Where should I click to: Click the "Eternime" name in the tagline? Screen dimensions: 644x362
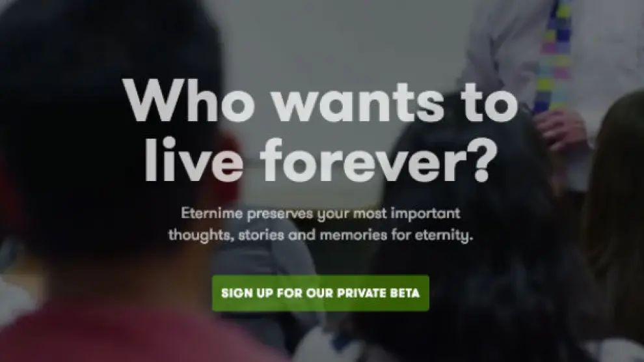click(212, 214)
